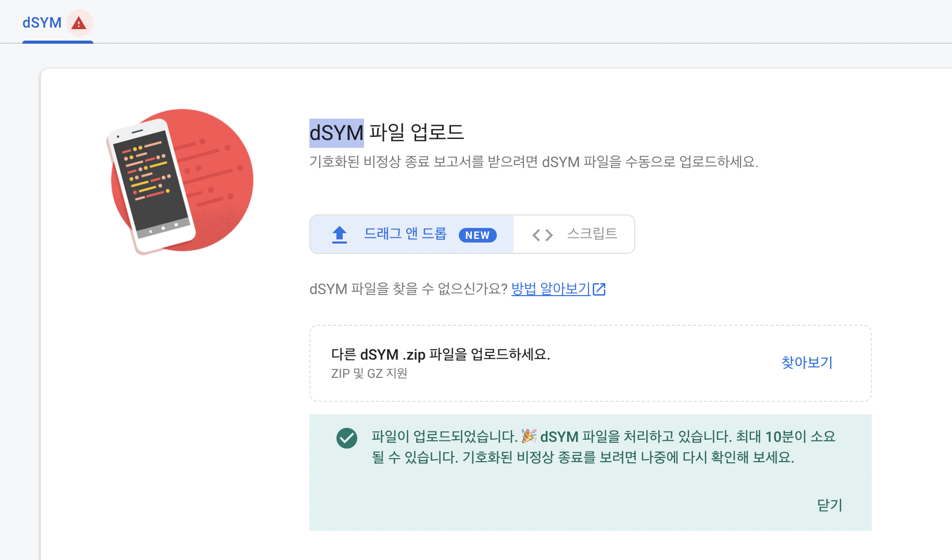952x560 pixels.
Task: Click the external link icon
Action: coord(599,289)
